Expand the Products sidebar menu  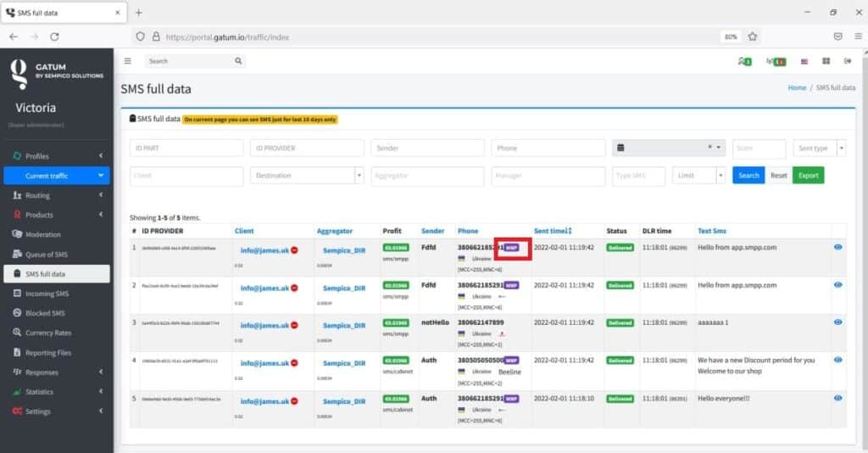tap(57, 215)
